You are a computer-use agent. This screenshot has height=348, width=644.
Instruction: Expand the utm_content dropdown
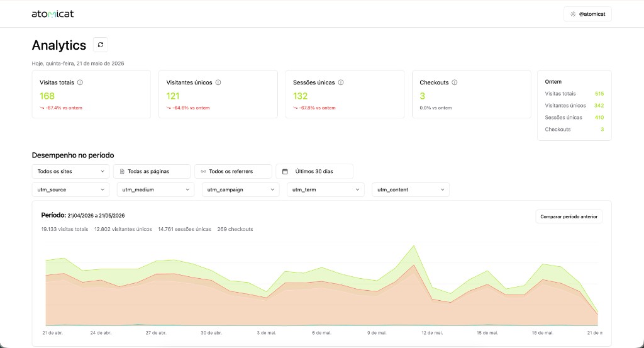(x=411, y=189)
